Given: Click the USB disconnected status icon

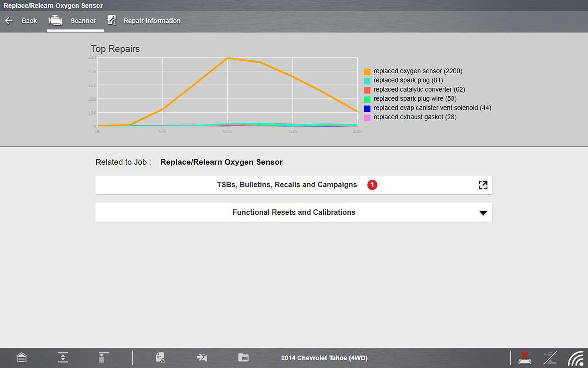Looking at the screenshot, I should (550, 358).
